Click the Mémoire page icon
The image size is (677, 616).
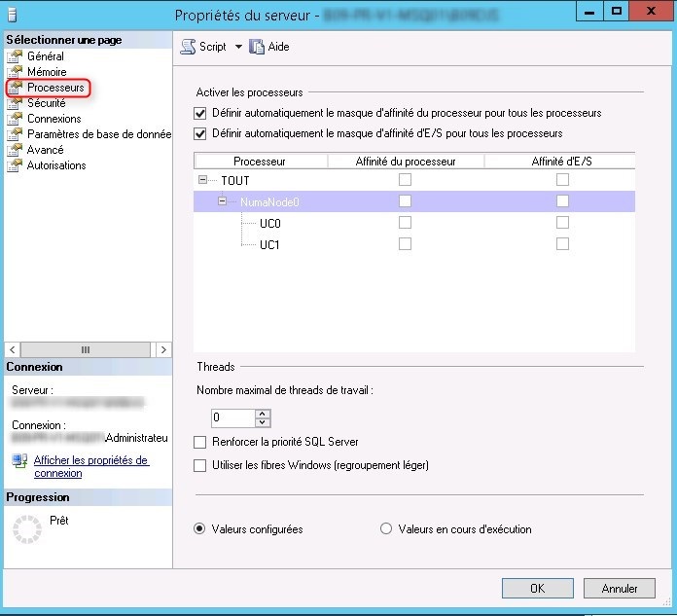pyautogui.click(x=15, y=72)
